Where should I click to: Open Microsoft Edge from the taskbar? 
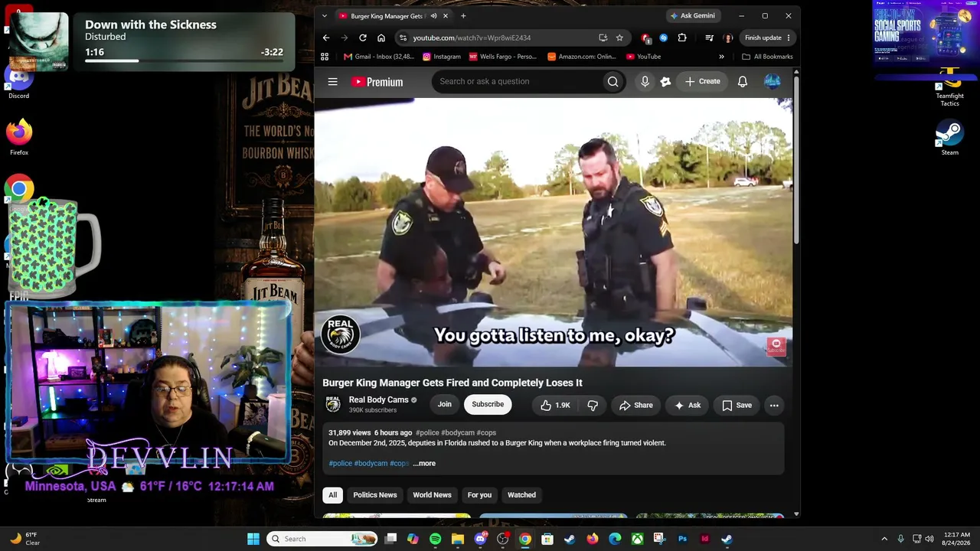(615, 539)
